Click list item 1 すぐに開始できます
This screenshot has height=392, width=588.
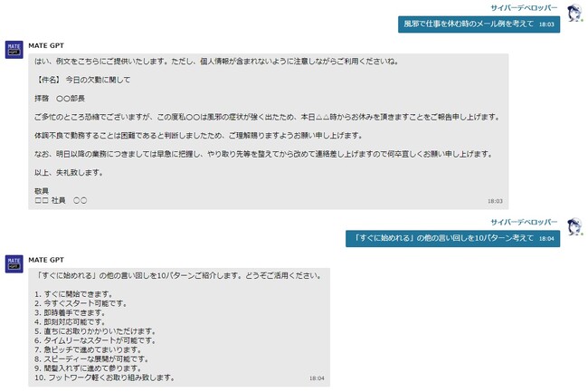coord(73,294)
